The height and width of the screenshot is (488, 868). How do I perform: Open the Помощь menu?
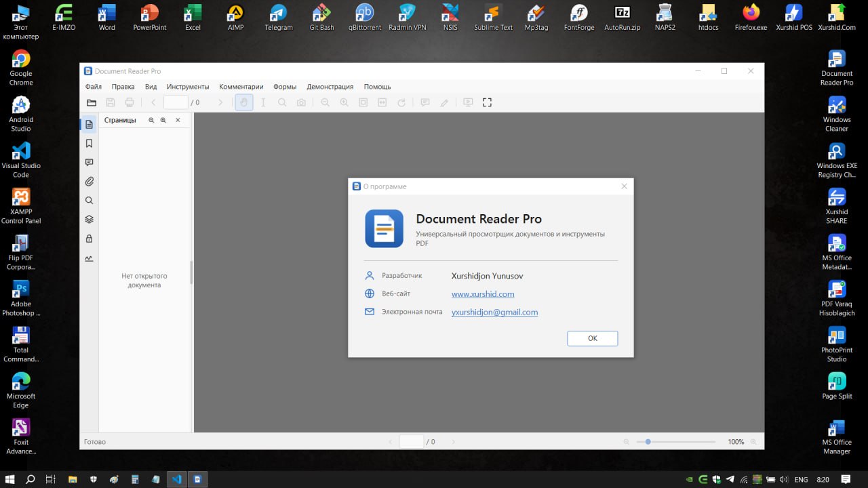(x=377, y=87)
